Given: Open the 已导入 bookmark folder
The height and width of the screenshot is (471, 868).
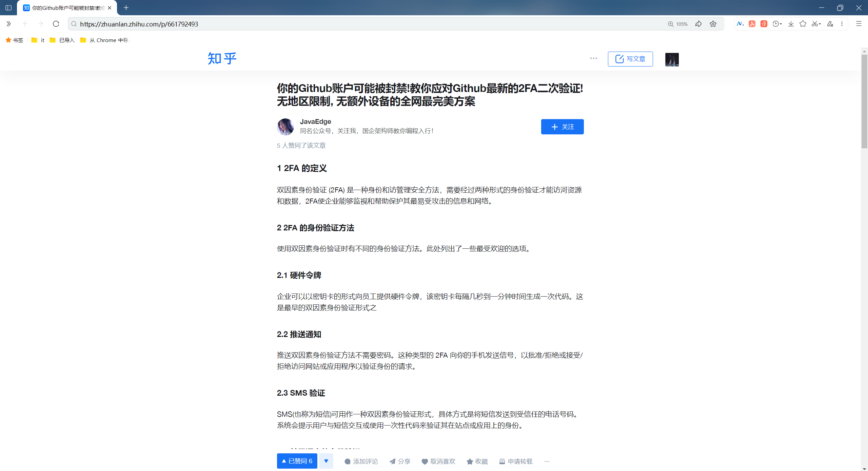Looking at the screenshot, I should [x=62, y=40].
